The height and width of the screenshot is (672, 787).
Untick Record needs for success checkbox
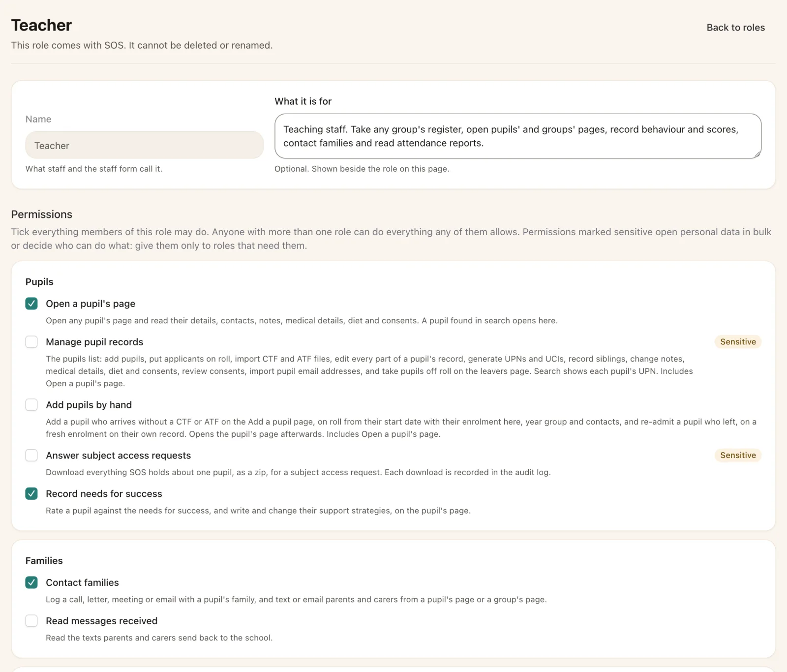pos(31,494)
